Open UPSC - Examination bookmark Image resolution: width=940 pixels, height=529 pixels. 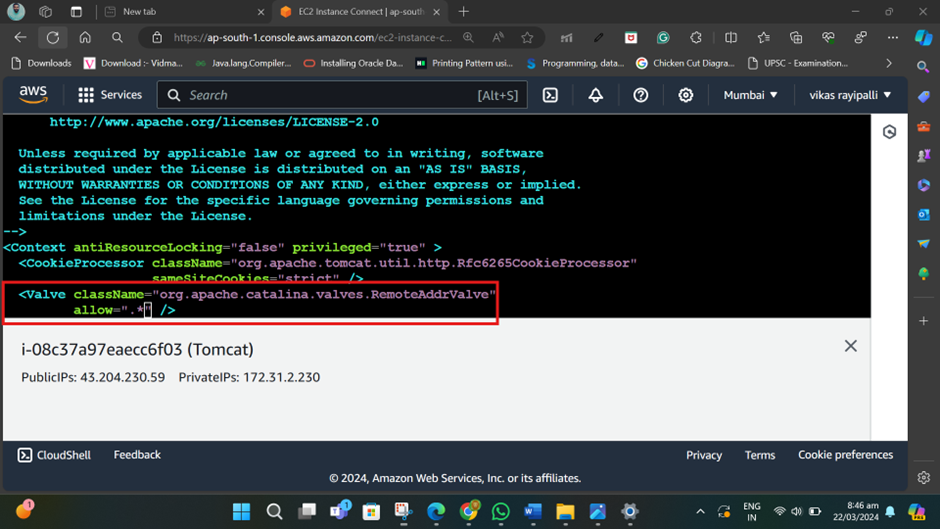pos(798,63)
